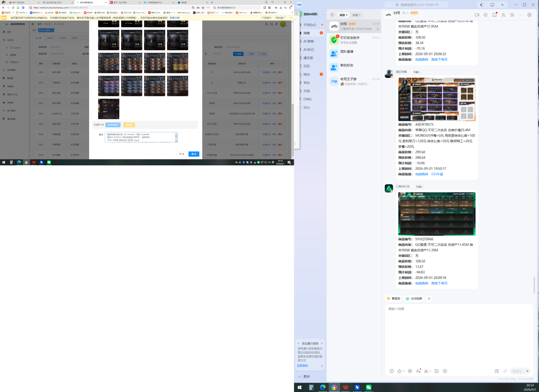Switch to the 消息 conversation tab

click(343, 15)
